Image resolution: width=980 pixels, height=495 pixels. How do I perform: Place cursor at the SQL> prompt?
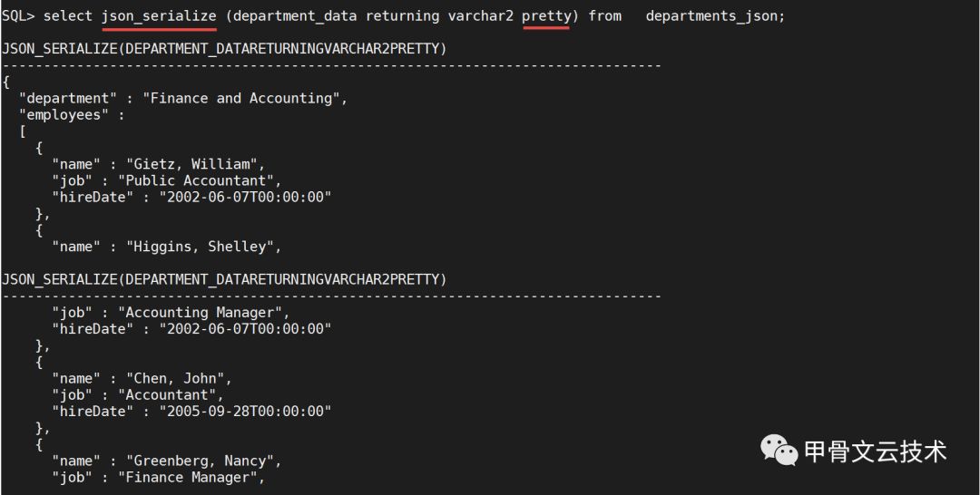pos(18,16)
